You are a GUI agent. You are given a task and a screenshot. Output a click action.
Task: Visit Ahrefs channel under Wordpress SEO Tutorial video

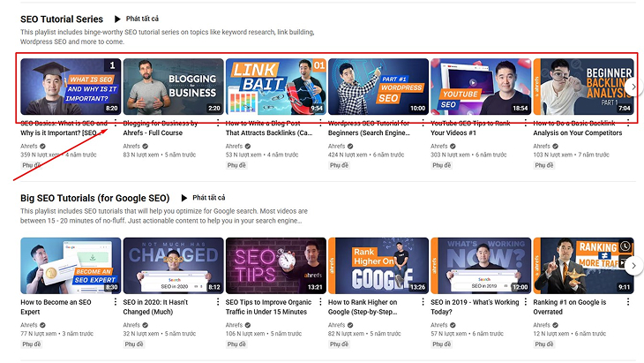click(336, 146)
